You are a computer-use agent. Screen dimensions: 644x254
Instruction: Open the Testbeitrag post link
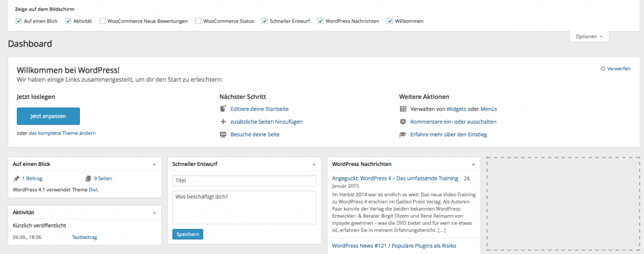85,237
